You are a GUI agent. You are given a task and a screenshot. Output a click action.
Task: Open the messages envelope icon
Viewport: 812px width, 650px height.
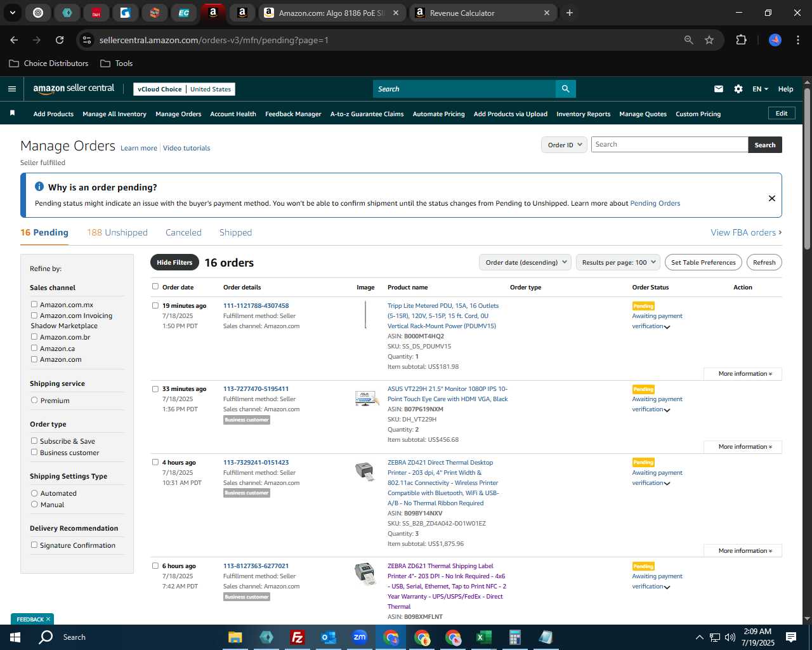(x=719, y=89)
